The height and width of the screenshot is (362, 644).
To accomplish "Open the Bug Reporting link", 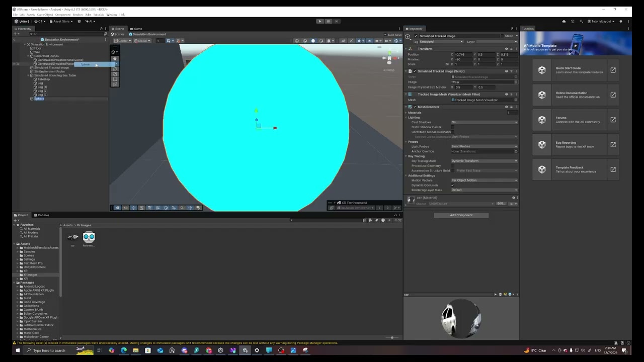I will click(x=576, y=144).
